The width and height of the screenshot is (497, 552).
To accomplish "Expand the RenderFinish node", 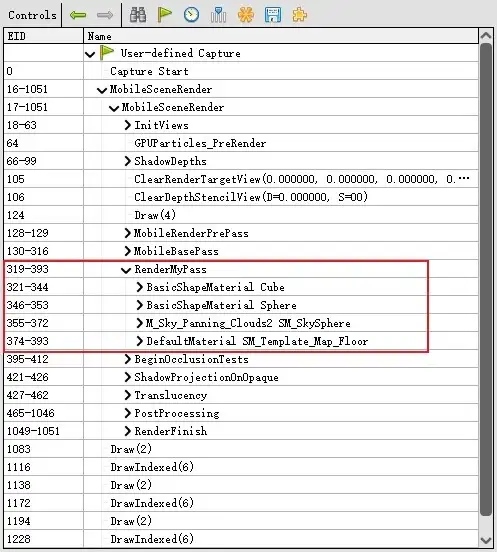I will (128, 431).
